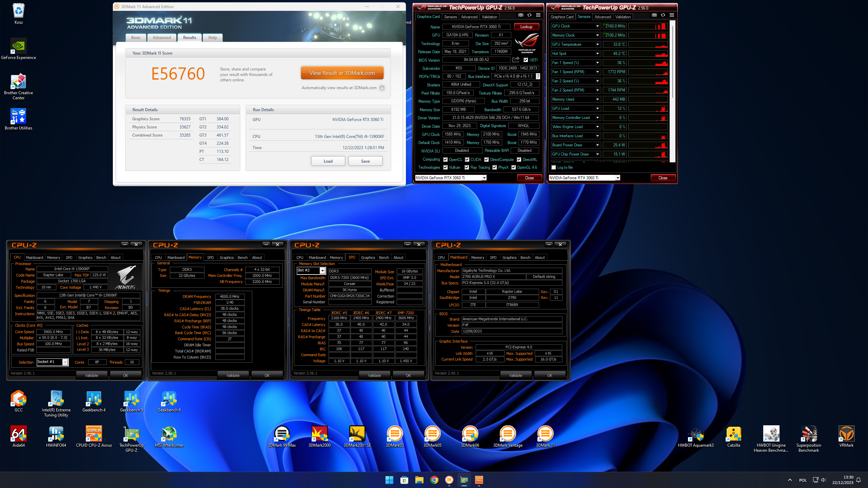Image resolution: width=868 pixels, height=488 pixels.
Task: Click Bus Interface question mark in GPU-Z
Action: click(538, 76)
